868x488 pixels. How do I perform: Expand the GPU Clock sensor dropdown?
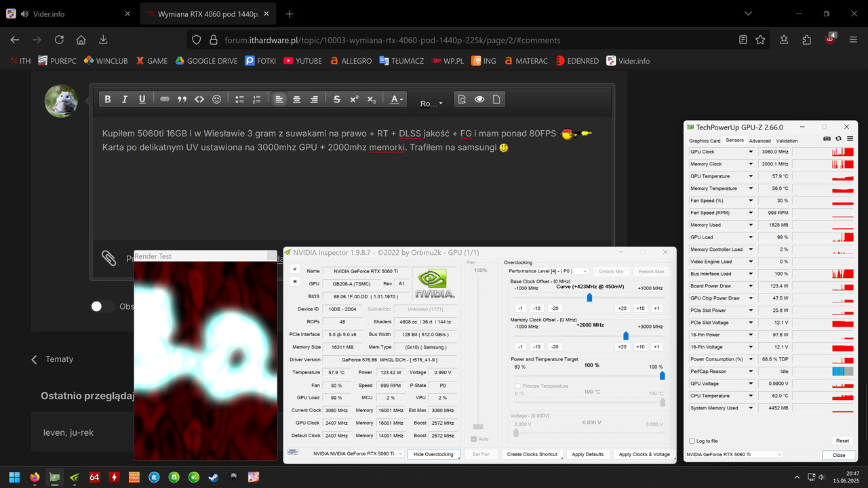click(751, 152)
